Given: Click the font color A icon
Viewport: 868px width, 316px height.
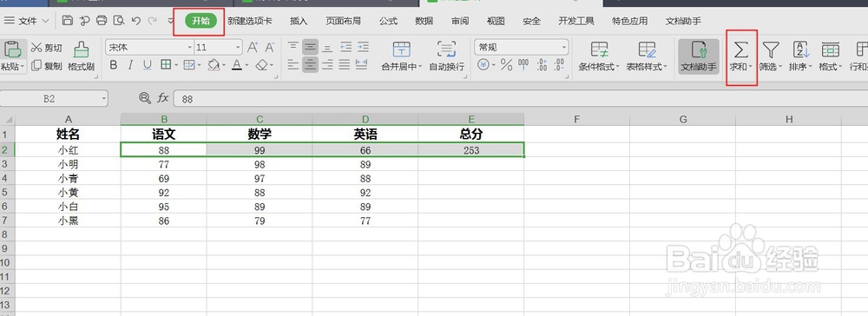Looking at the screenshot, I should (237, 65).
